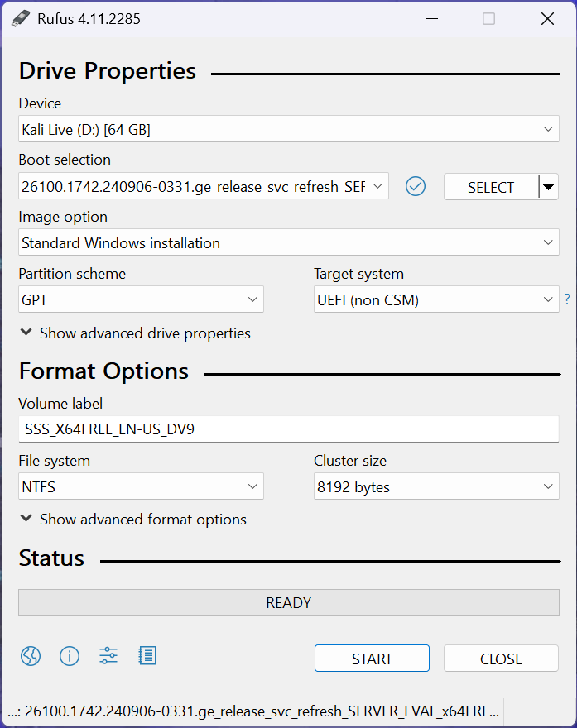Image resolution: width=577 pixels, height=728 pixels.
Task: Click the globe language icon
Action: (31, 656)
